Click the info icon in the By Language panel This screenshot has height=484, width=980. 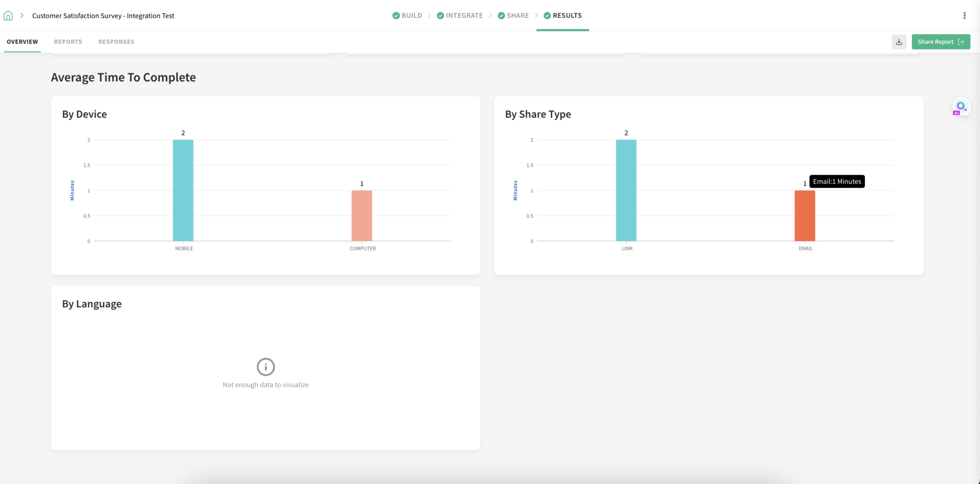(266, 366)
